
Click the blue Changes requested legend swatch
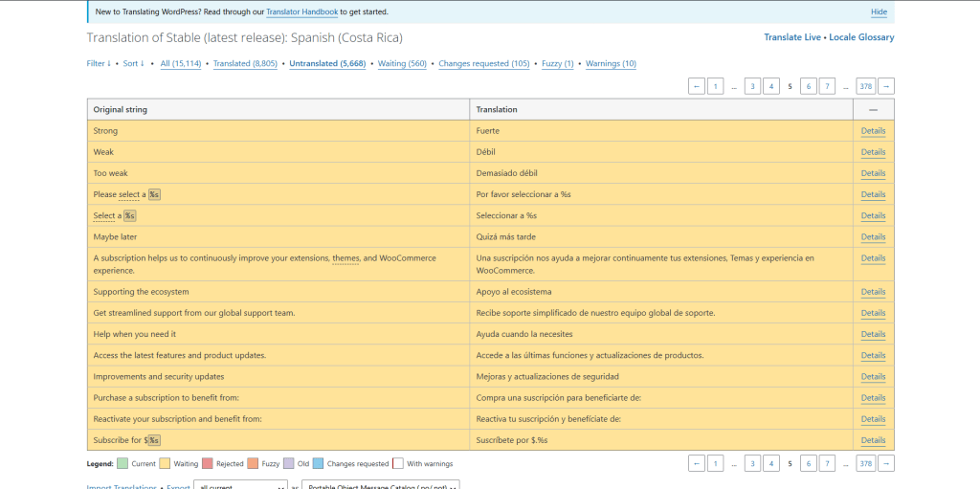(318, 464)
